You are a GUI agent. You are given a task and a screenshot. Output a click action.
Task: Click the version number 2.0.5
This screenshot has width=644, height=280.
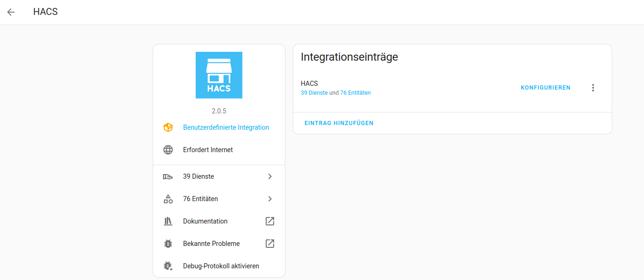click(x=219, y=111)
